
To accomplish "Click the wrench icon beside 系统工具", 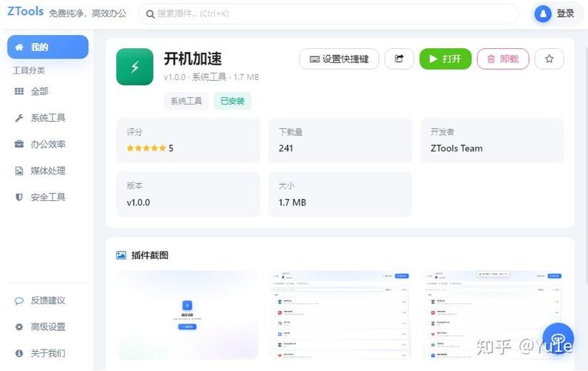I will pyautogui.click(x=19, y=118).
